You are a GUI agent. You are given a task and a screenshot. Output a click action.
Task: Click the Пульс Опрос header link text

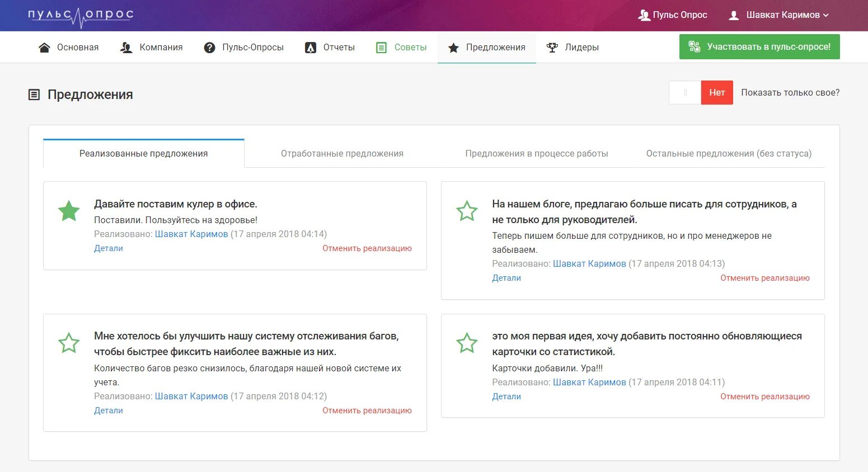click(x=680, y=15)
